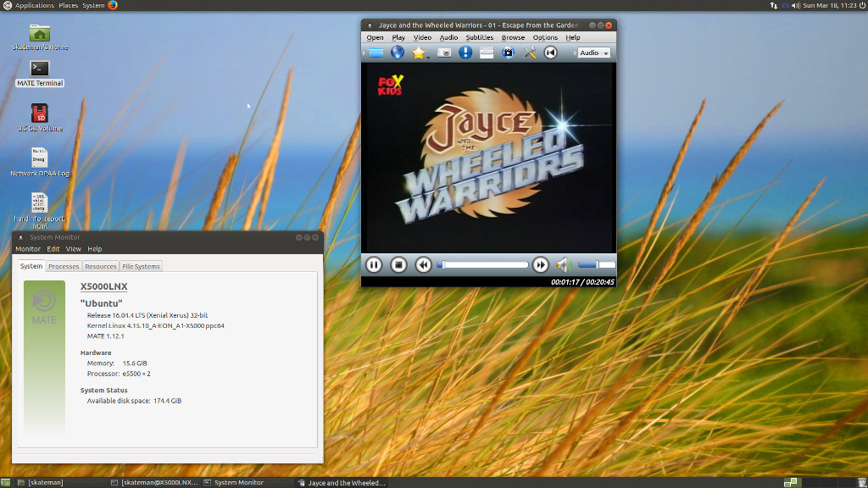
Task: Click the video display area
Action: (x=489, y=158)
